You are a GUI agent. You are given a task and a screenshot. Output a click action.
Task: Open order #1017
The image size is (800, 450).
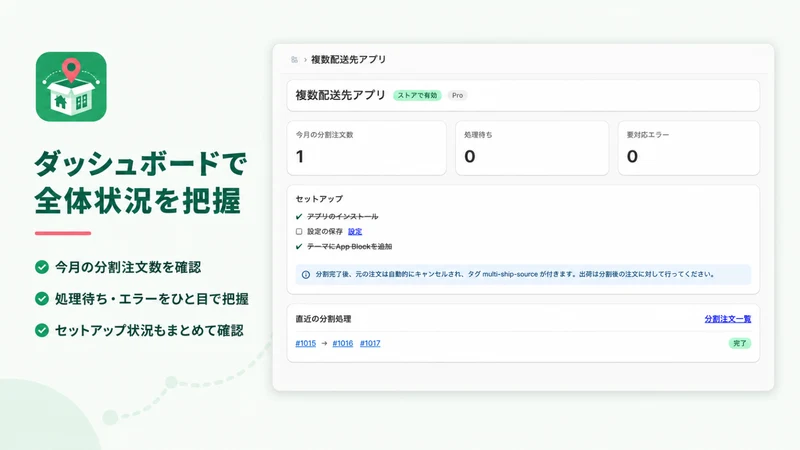tap(370, 343)
